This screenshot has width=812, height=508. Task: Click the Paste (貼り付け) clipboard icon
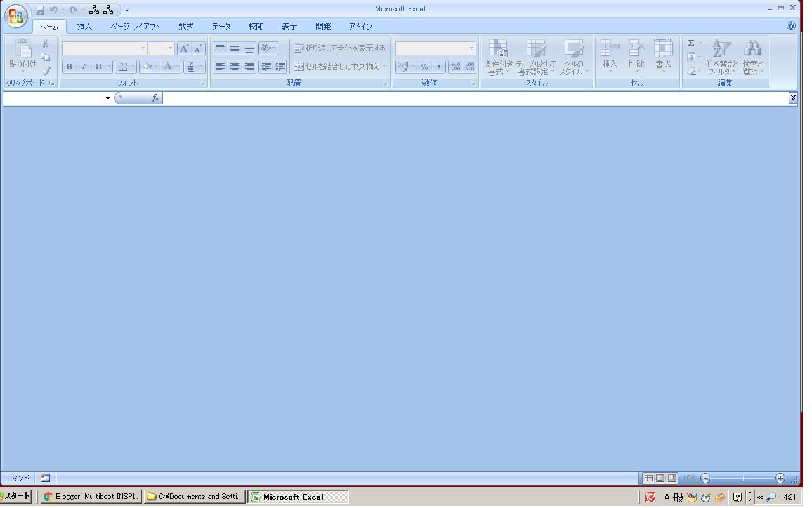(23, 56)
